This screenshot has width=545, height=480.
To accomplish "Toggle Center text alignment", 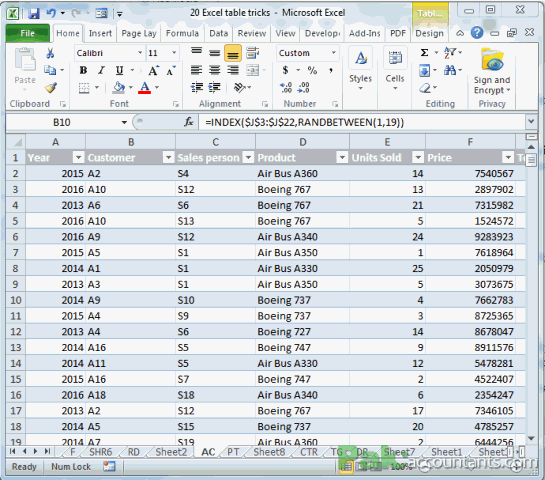I will click(x=214, y=71).
